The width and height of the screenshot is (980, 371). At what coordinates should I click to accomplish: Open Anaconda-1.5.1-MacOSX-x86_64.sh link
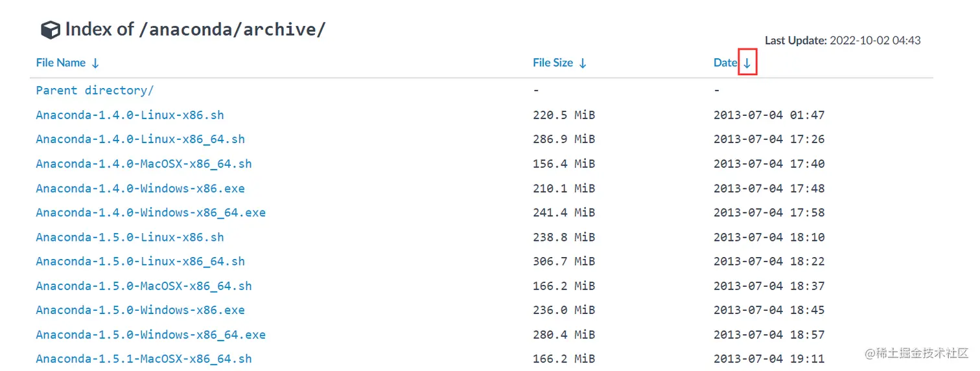144,359
